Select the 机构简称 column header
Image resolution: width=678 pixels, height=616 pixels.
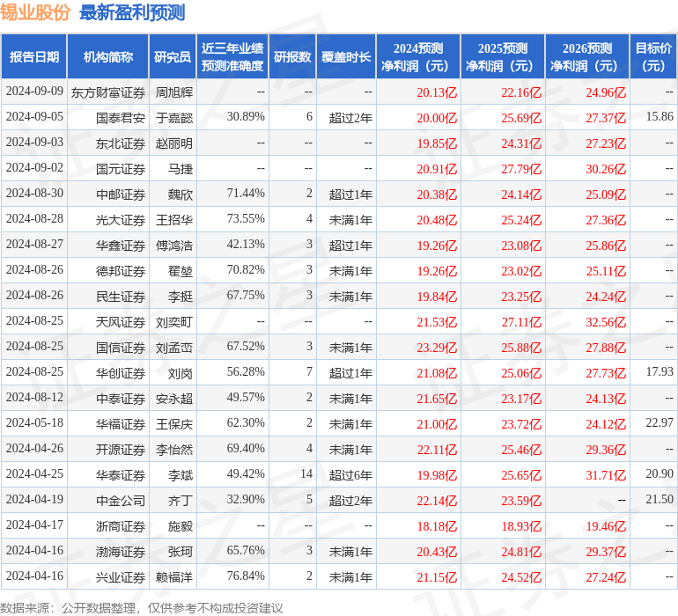108,57
